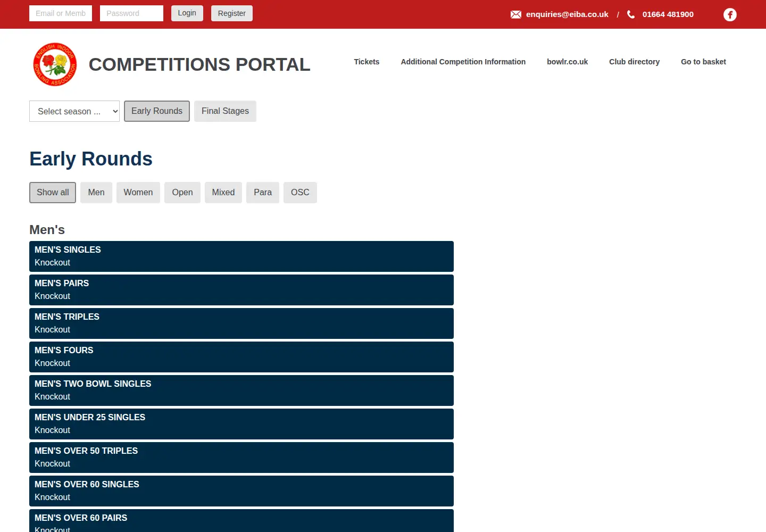This screenshot has width=766, height=532.
Task: Click the phone handset icon
Action: 631,14
